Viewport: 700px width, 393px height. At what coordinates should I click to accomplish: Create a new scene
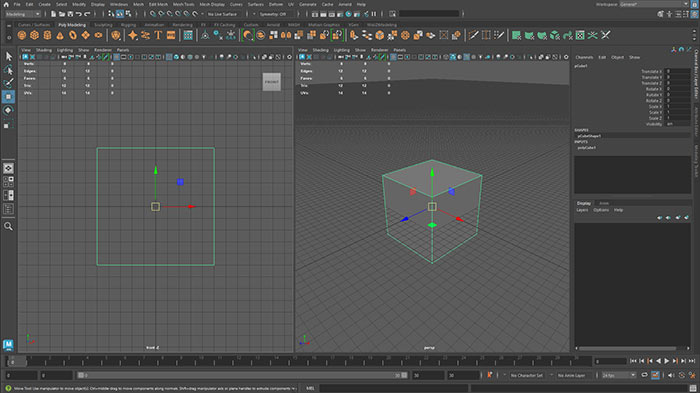coord(53,14)
